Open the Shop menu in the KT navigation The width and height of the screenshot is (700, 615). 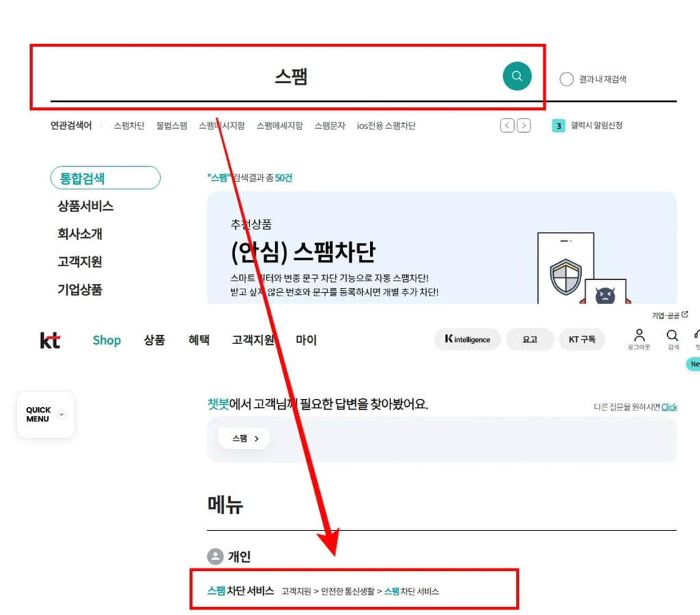(x=107, y=340)
